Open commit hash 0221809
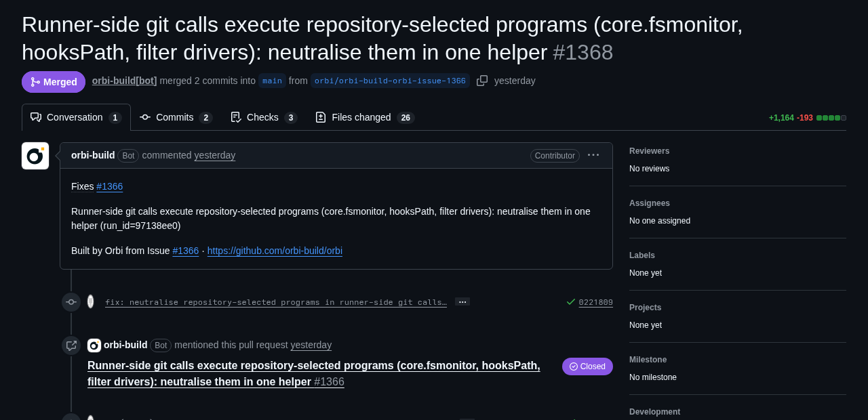 pos(596,302)
